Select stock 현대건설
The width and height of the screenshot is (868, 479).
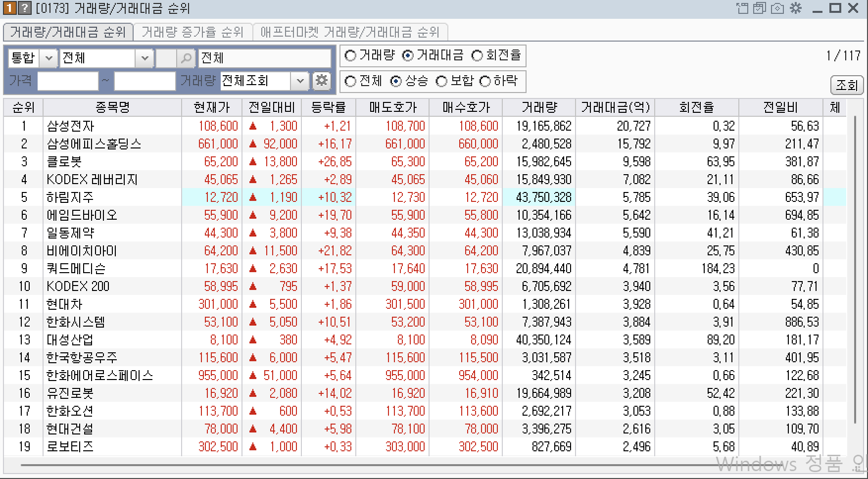click(70, 429)
